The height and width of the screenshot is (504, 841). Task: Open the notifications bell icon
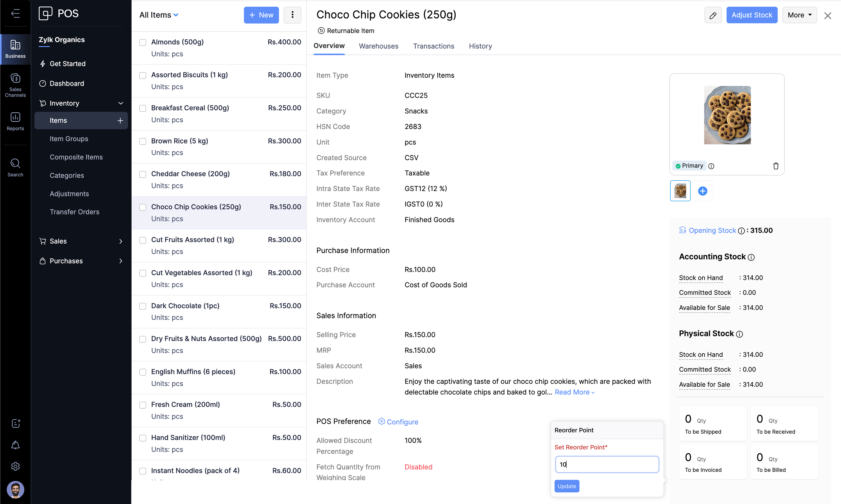pos(15,445)
